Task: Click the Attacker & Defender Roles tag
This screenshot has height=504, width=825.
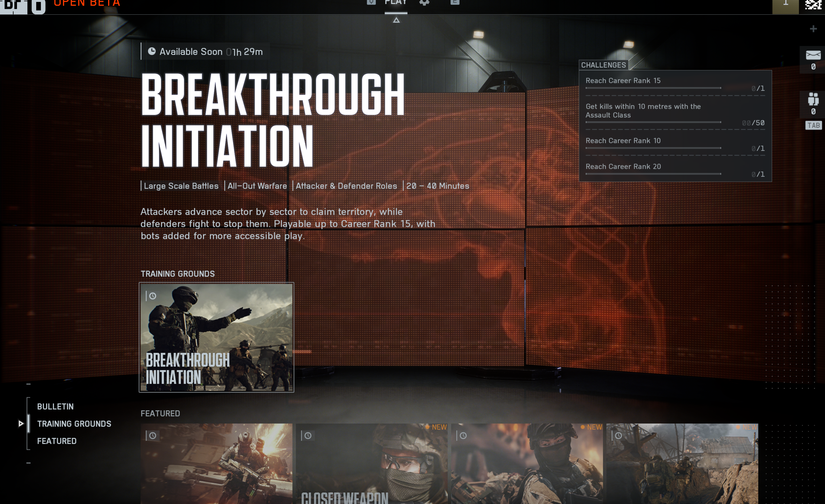Action: coord(346,186)
